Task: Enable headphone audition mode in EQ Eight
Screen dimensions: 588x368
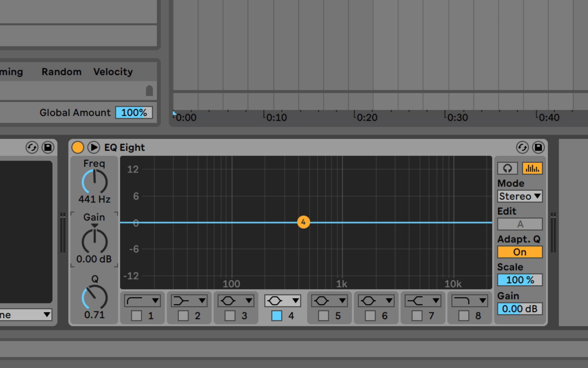Action: (x=507, y=168)
